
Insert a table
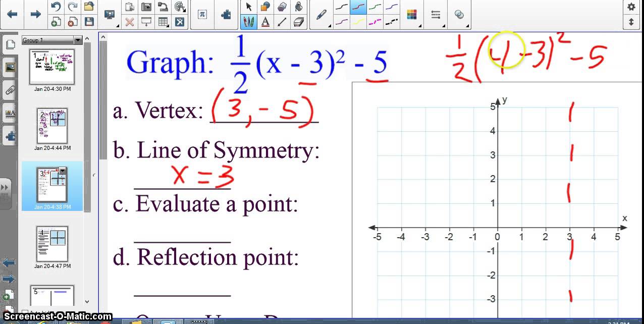click(163, 22)
